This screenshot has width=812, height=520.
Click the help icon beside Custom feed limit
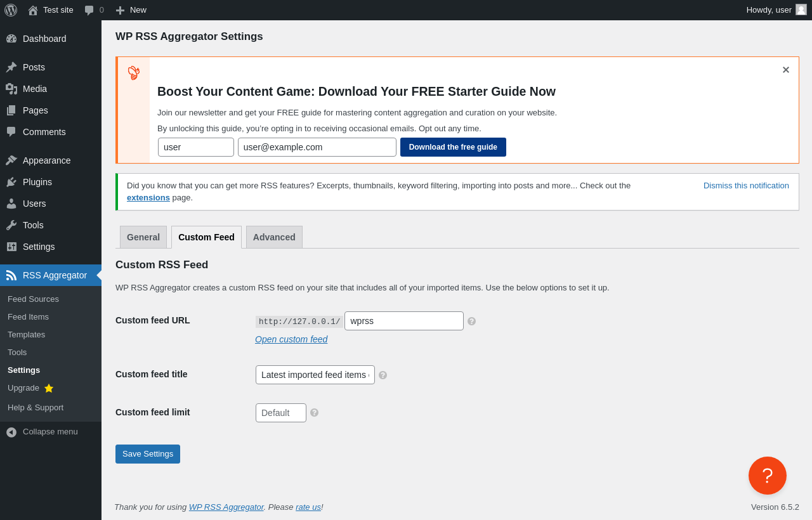coord(314,413)
